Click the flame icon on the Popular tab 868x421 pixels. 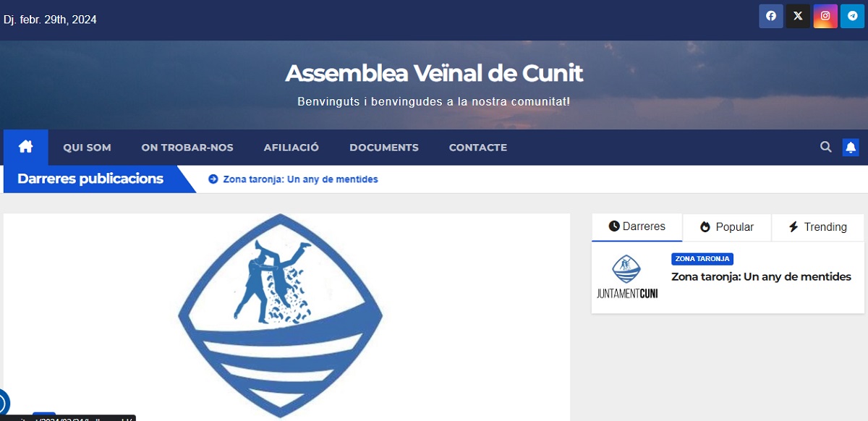[704, 227]
